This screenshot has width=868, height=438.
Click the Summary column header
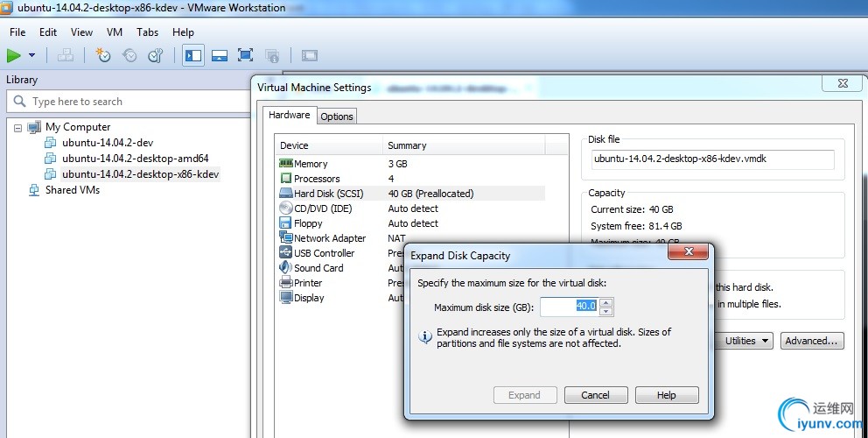pyautogui.click(x=464, y=145)
